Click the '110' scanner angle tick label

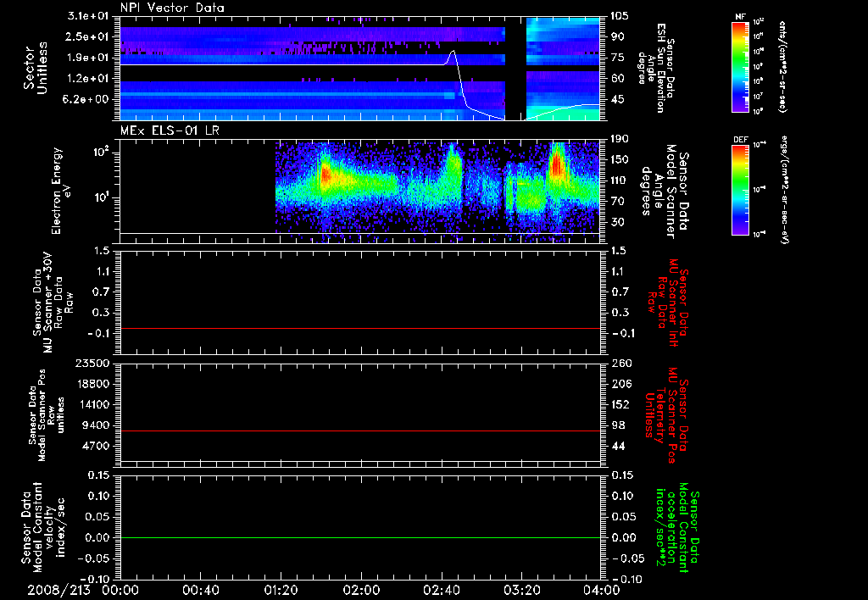(x=620, y=181)
